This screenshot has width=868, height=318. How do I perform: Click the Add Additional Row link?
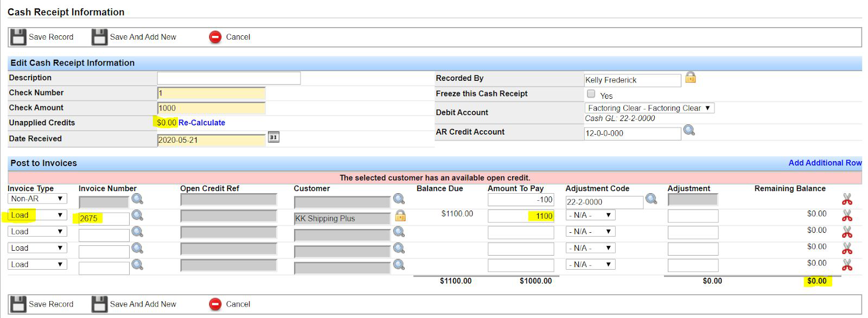825,163
